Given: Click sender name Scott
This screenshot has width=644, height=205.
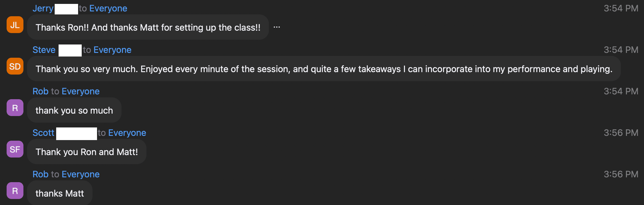Looking at the screenshot, I should [43, 133].
